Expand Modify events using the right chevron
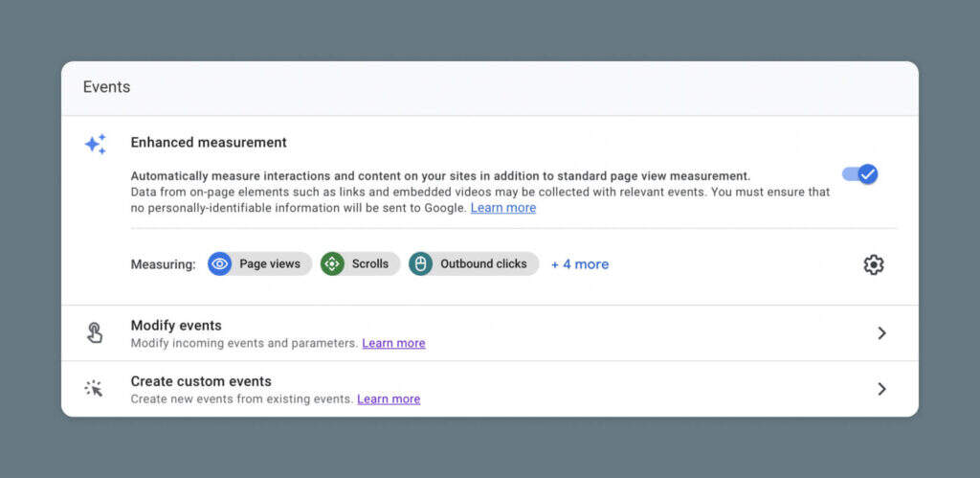Image resolution: width=980 pixels, height=478 pixels. pos(881,333)
